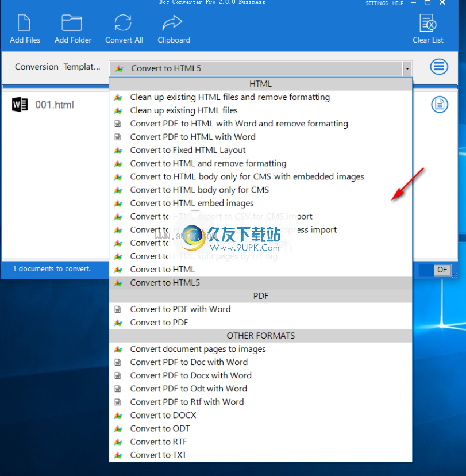Select the option ending with 'ess import'
Image resolution: width=466 pixels, height=476 pixels.
pos(261,230)
